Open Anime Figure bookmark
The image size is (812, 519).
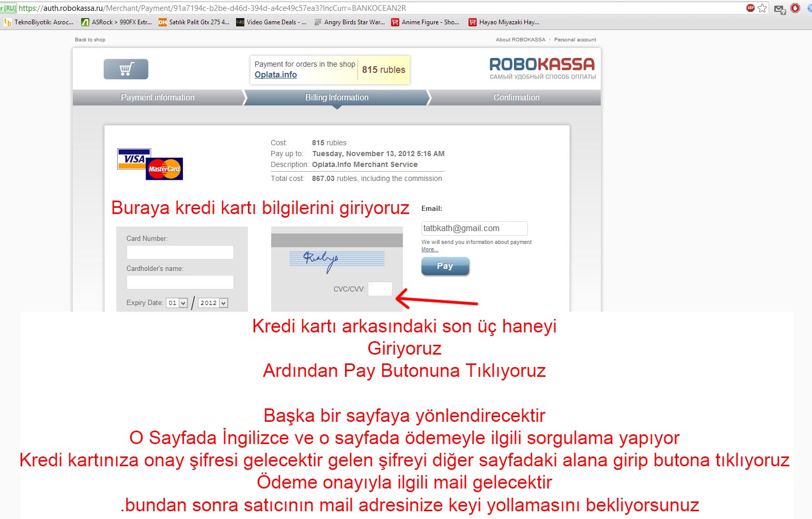pyautogui.click(x=426, y=22)
